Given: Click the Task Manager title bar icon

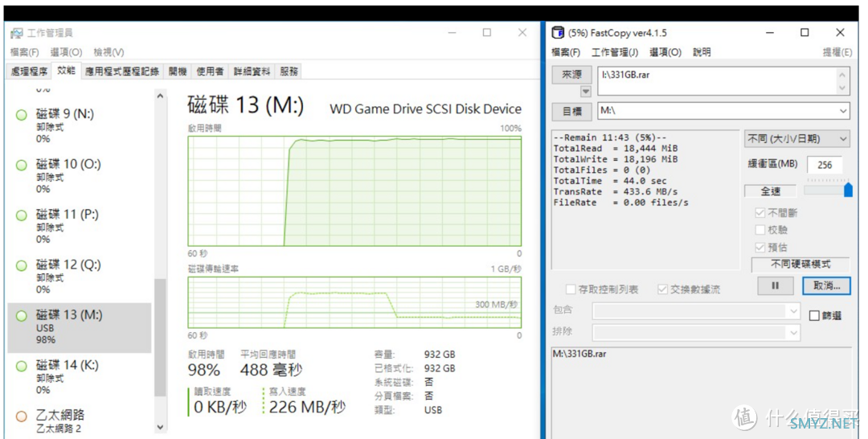Looking at the screenshot, I should (x=17, y=33).
